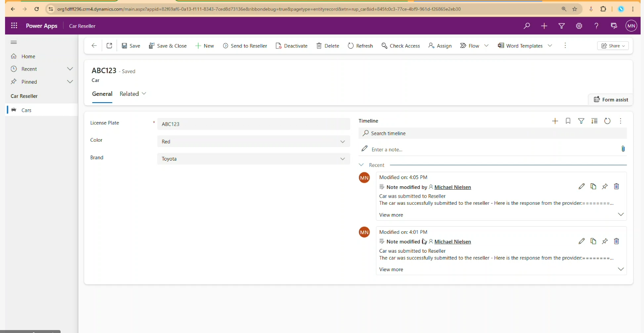
Task: Click into the License Plate field
Action: tap(253, 124)
